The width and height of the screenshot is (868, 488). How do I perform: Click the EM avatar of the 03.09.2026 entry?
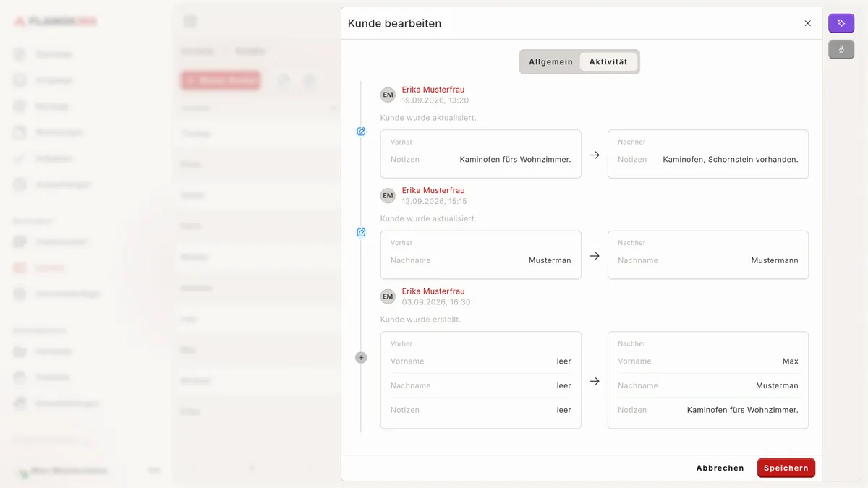[x=388, y=296]
